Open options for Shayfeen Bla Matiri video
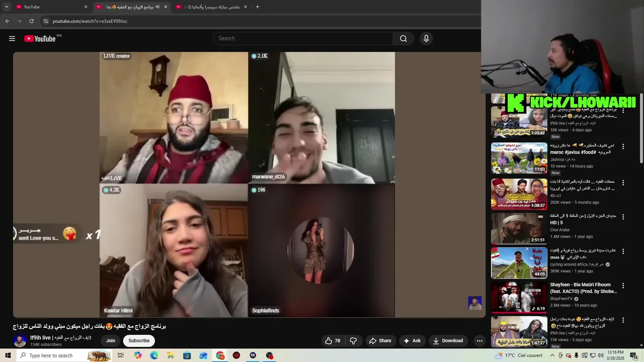 (x=623, y=286)
